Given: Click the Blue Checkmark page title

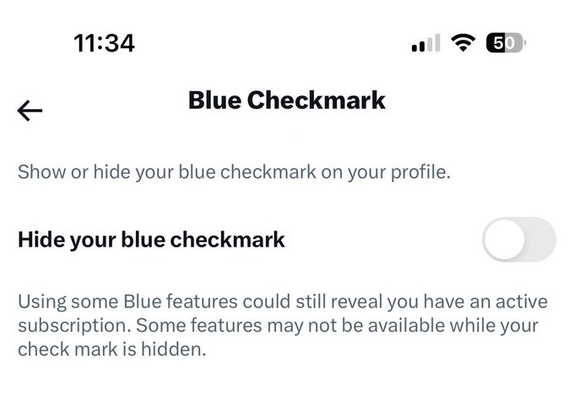Looking at the screenshot, I should click(x=287, y=100).
